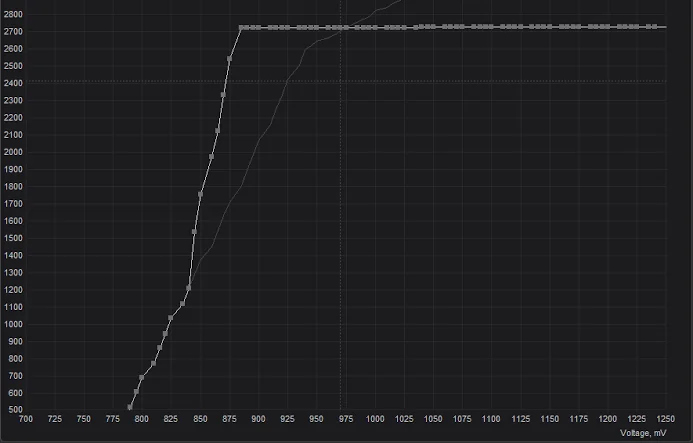
Task: Click the "2400" frequency axis label
Action: click(13, 83)
